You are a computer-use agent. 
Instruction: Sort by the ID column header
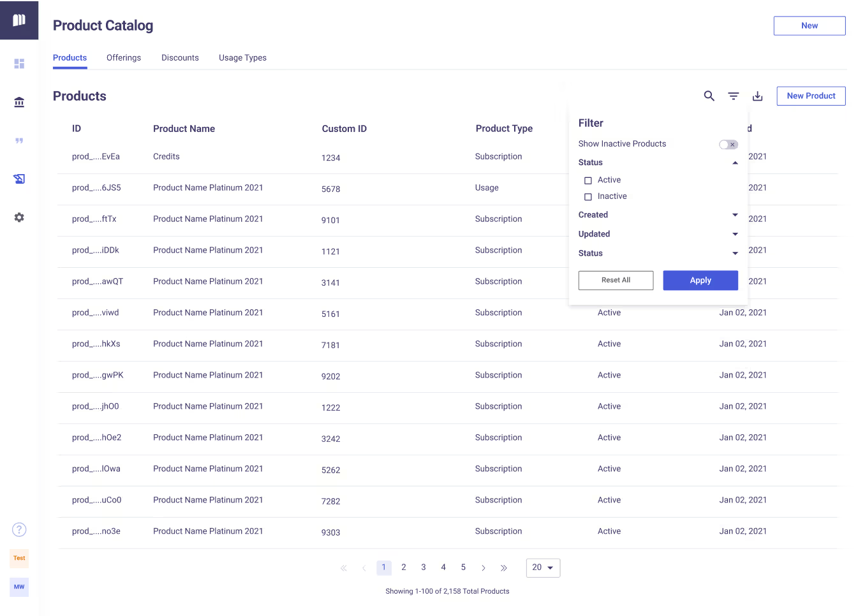[x=77, y=129]
